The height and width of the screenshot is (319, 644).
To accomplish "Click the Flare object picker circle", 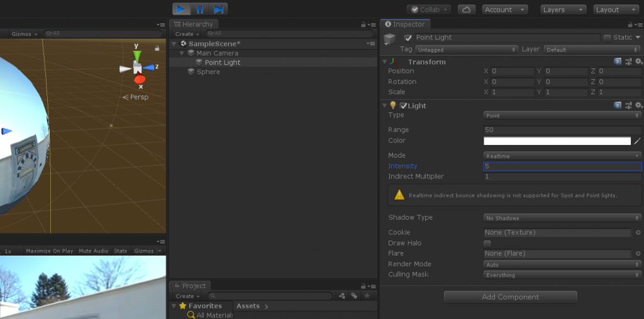I will click(x=638, y=254).
